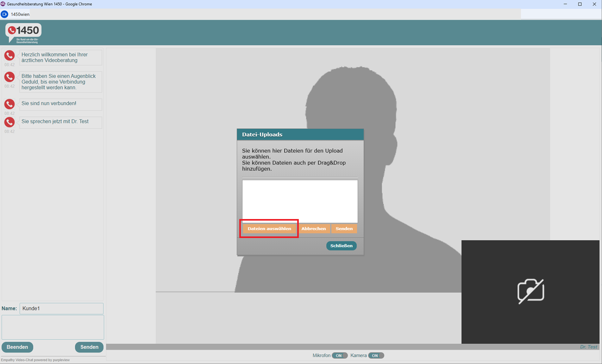
Task: Click the chat message text area
Action: click(x=53, y=327)
